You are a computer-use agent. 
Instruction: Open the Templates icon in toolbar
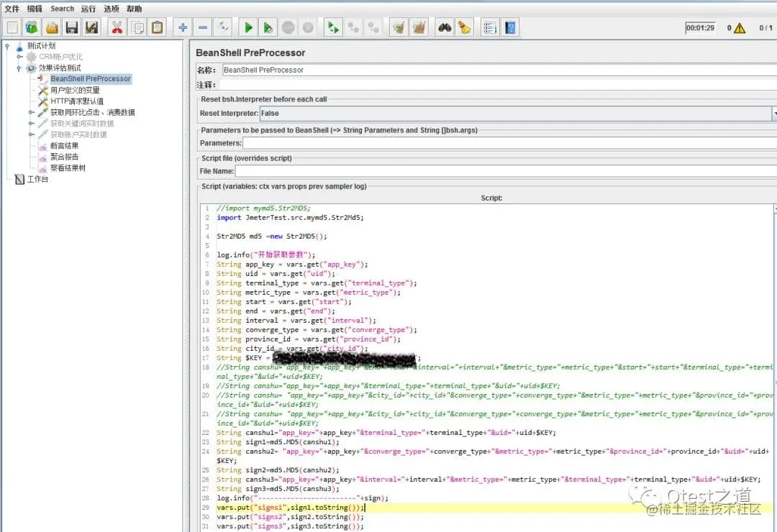pos(32,28)
